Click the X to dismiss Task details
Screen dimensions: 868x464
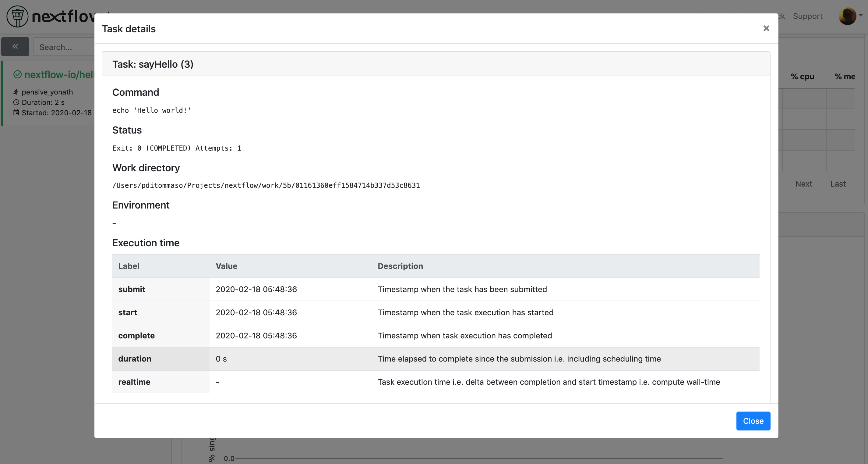(766, 28)
